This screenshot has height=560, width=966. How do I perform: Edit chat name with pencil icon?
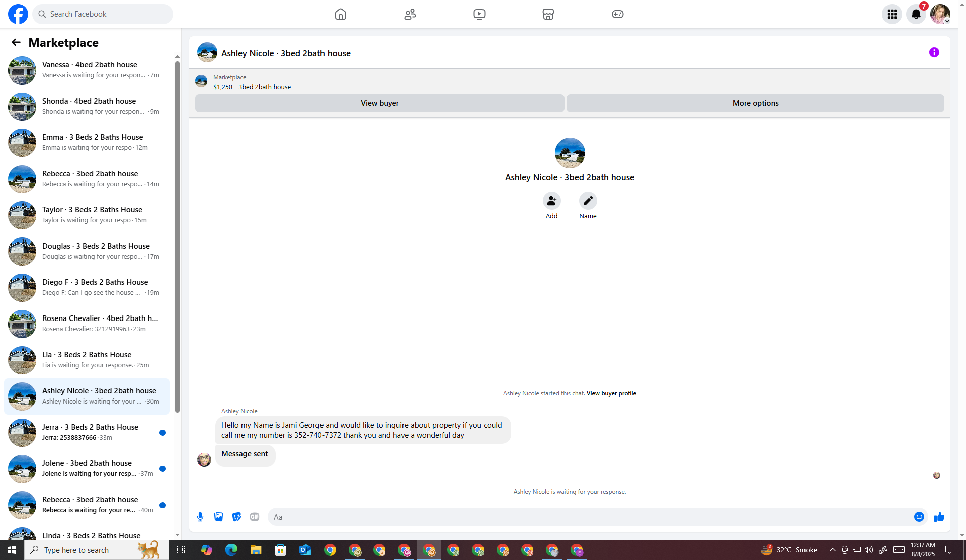point(588,201)
